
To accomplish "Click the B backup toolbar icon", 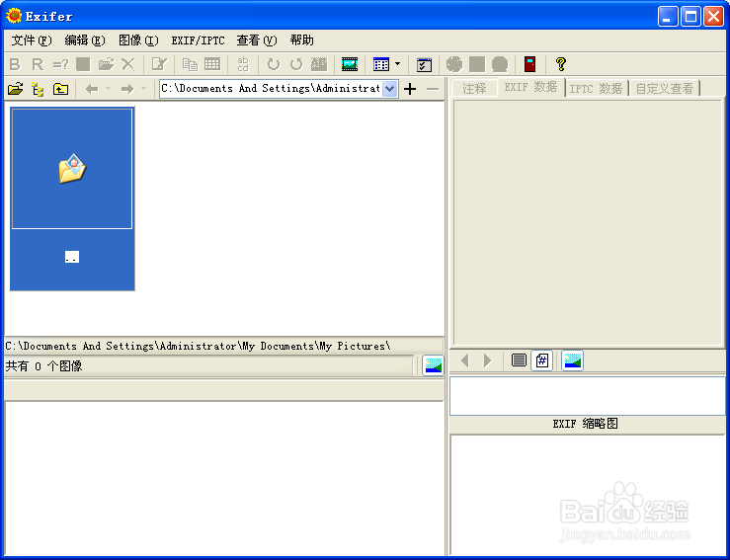I will 15,64.
